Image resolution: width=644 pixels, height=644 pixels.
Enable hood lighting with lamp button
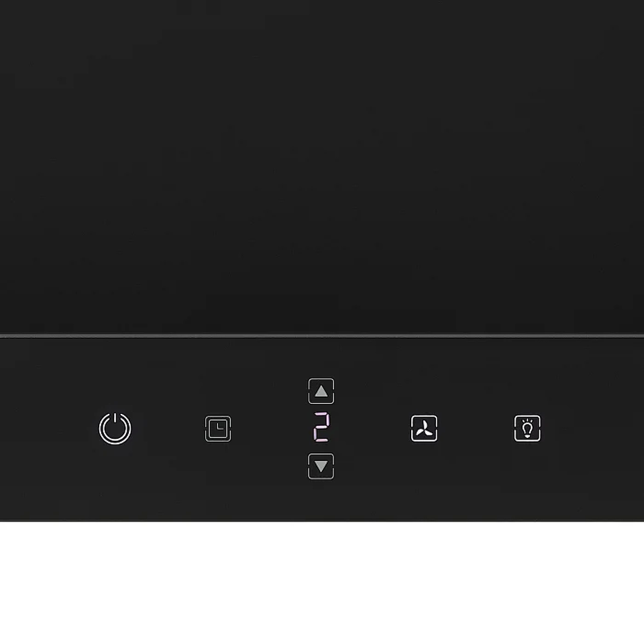[527, 429]
